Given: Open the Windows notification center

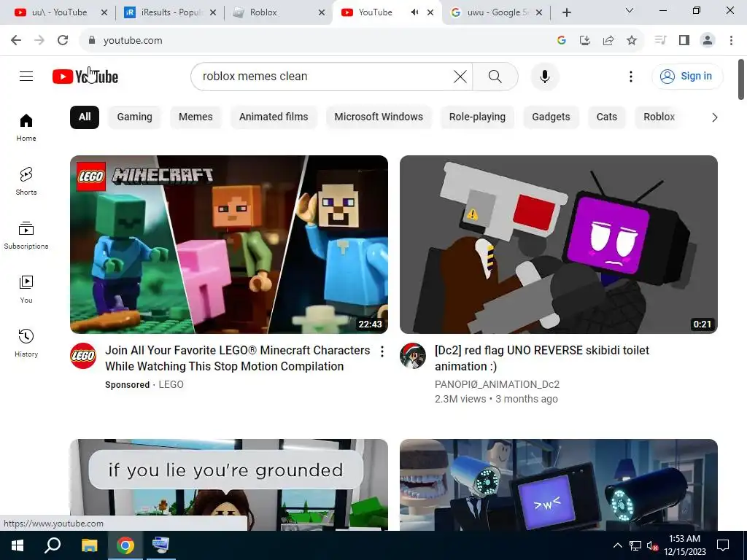Looking at the screenshot, I should coord(723,545).
